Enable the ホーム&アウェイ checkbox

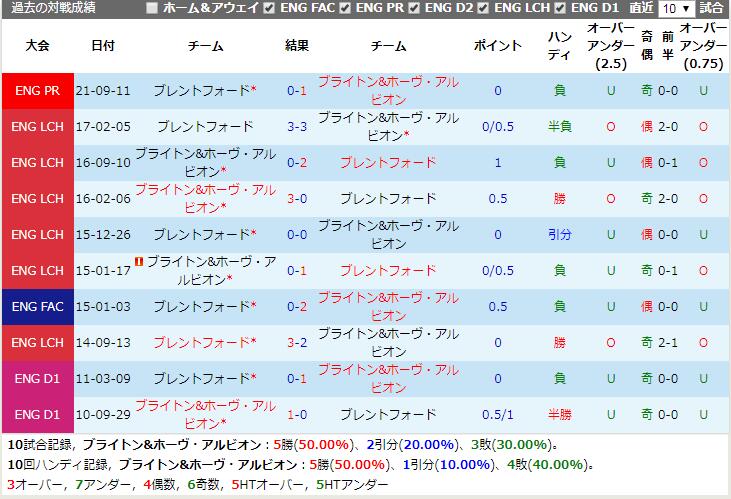tap(152, 8)
